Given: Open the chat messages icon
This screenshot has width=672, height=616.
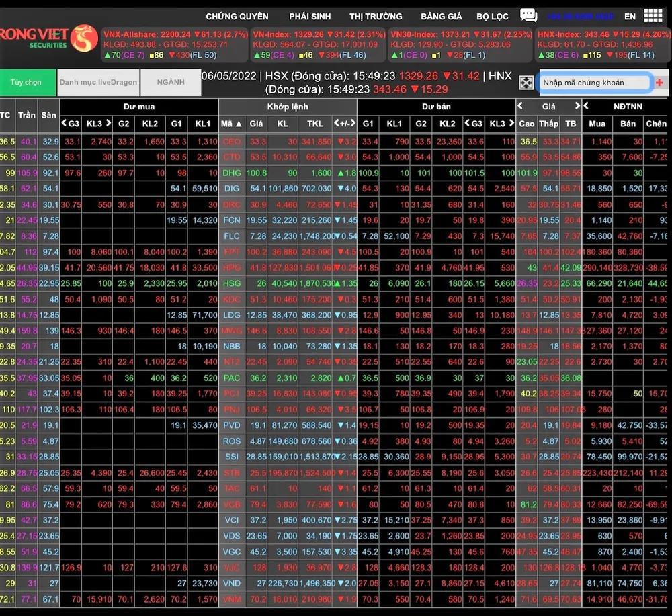Looking at the screenshot, I should 528,15.
